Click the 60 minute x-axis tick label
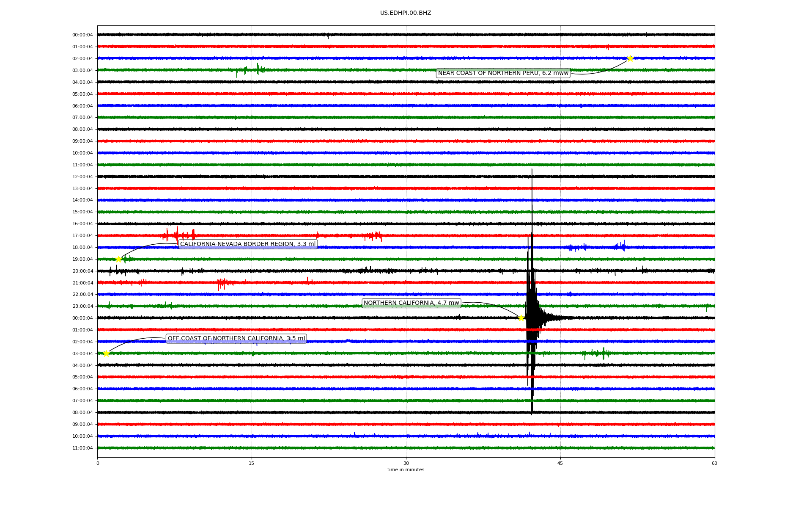Viewport: 812px width, 508px height. (x=714, y=463)
